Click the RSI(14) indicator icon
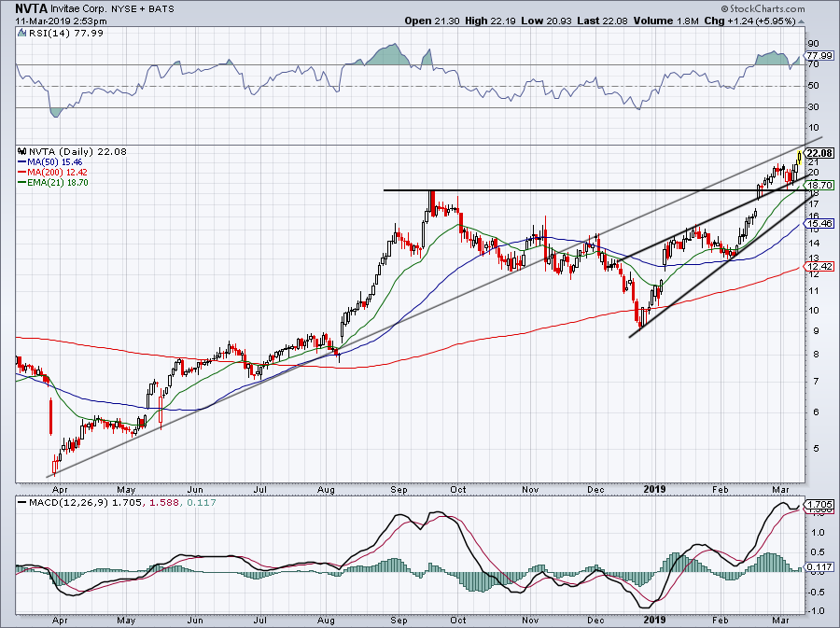This screenshot has height=628, width=840. tap(21, 33)
